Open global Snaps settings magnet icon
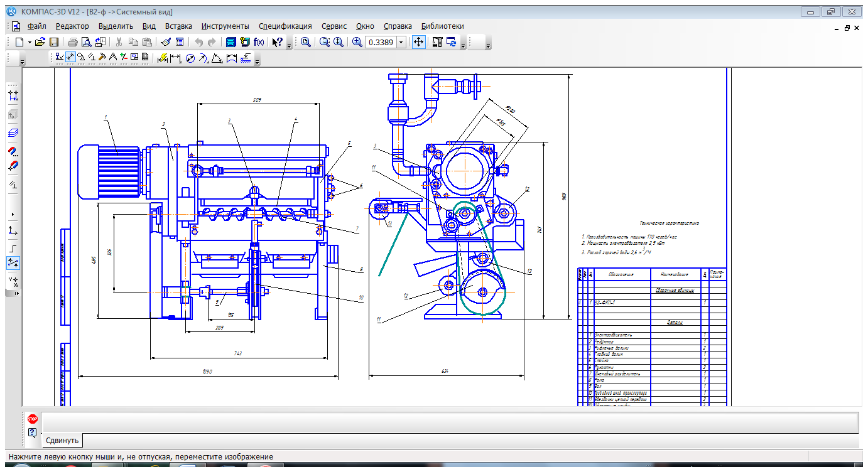The height and width of the screenshot is (467, 868). pos(13,151)
